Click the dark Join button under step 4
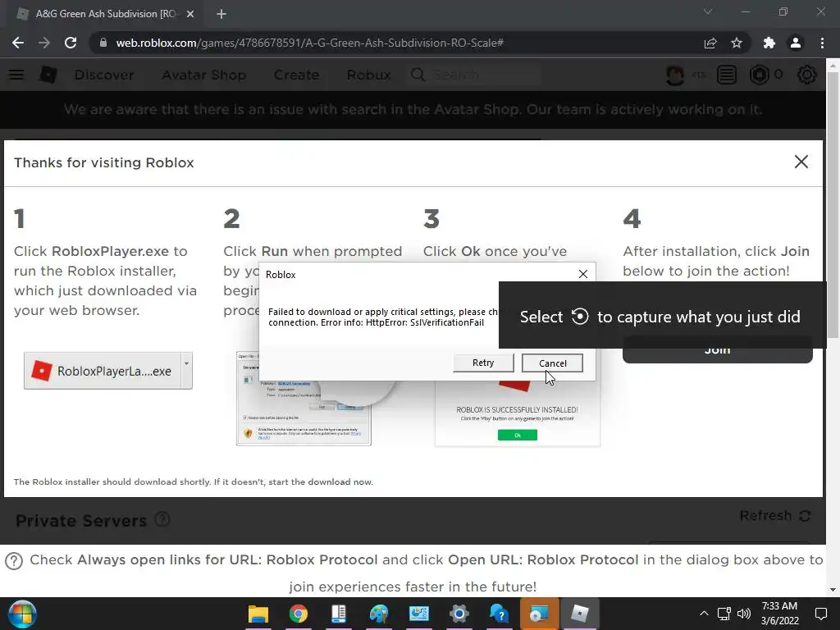This screenshot has height=630, width=840. tap(717, 351)
